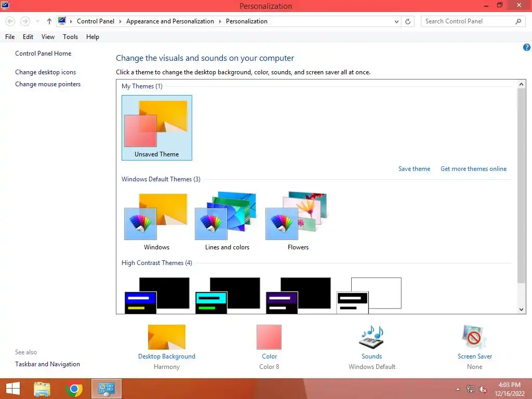
Task: Click the Color text link
Action: pos(270,356)
